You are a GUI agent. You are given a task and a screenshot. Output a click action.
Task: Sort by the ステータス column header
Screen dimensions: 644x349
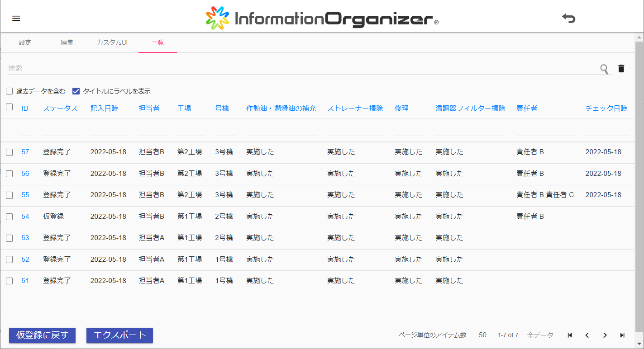(x=60, y=108)
